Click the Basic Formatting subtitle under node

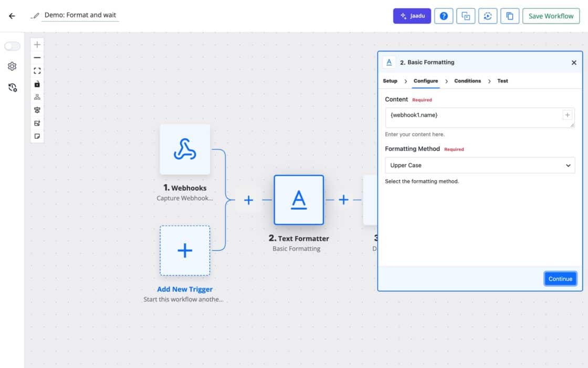point(296,249)
